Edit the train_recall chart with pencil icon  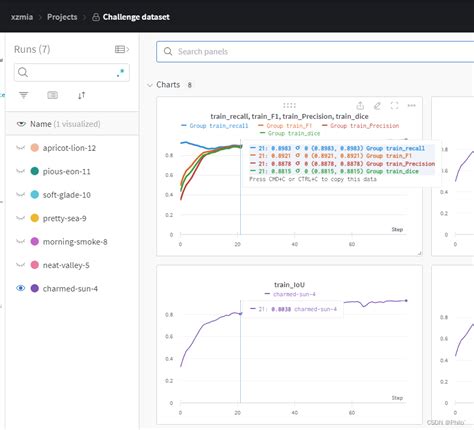pos(377,106)
